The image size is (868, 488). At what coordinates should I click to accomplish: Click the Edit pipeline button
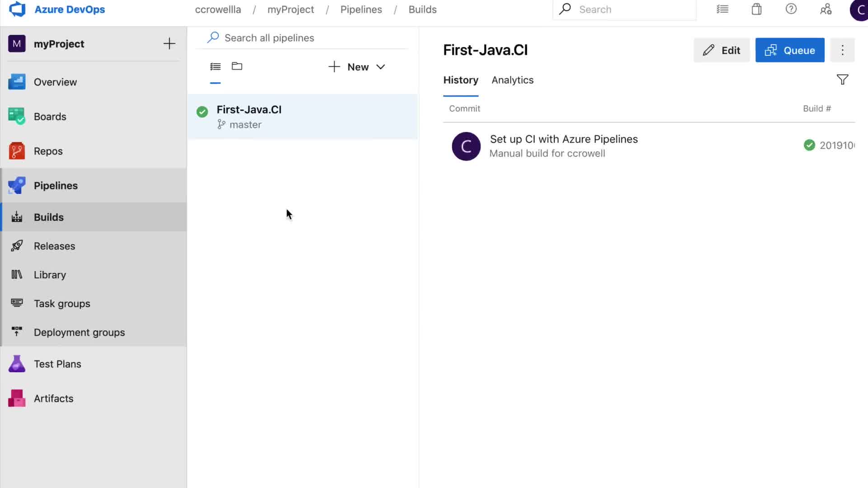click(x=721, y=50)
